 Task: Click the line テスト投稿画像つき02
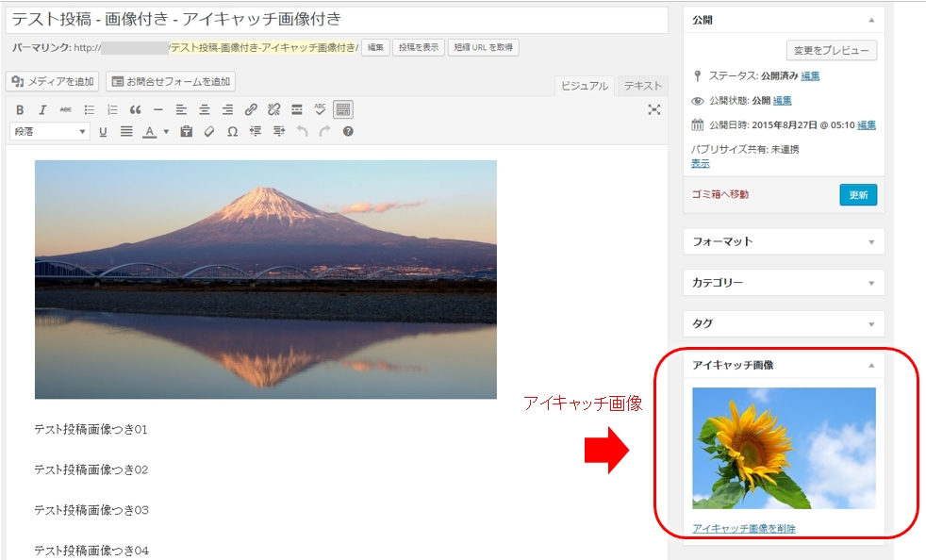point(91,470)
